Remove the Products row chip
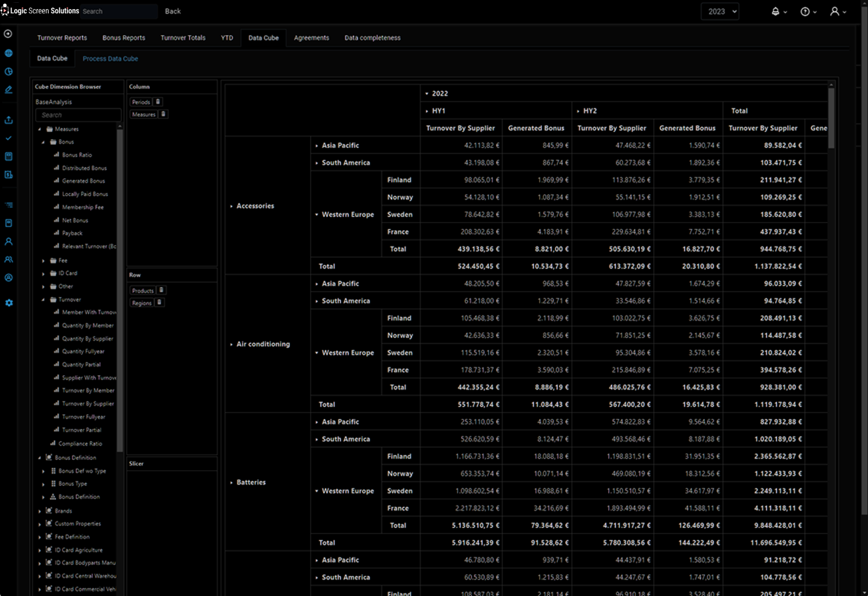The height and width of the screenshot is (596, 868). 161,290
